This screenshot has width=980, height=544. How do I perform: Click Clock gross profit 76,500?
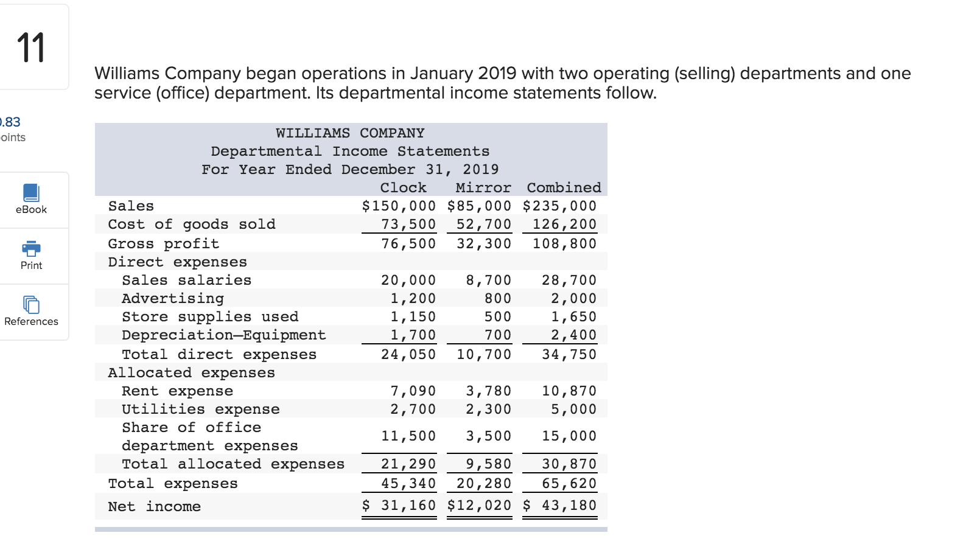pos(408,243)
